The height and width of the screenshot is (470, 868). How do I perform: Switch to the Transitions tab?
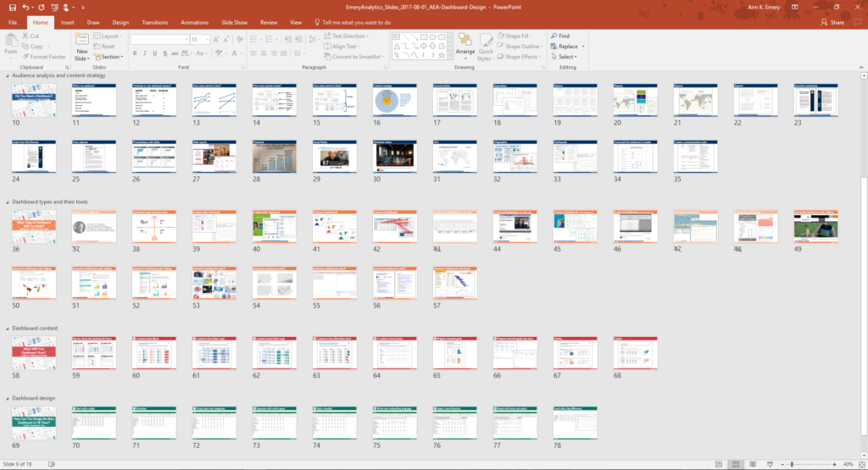point(154,23)
